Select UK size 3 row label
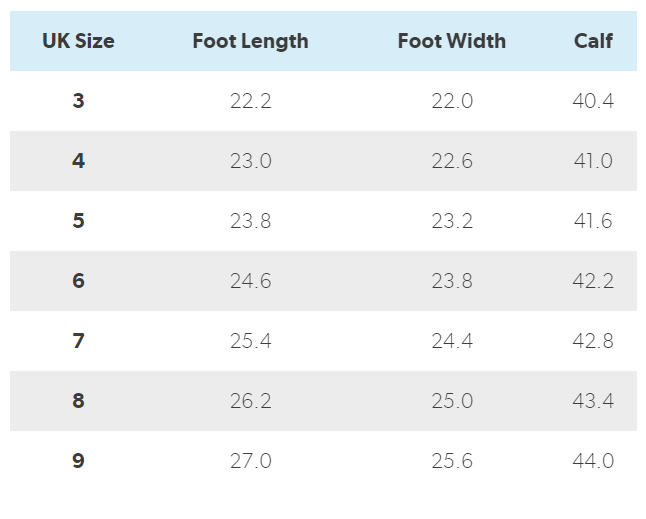The height and width of the screenshot is (519, 646). pos(78,101)
